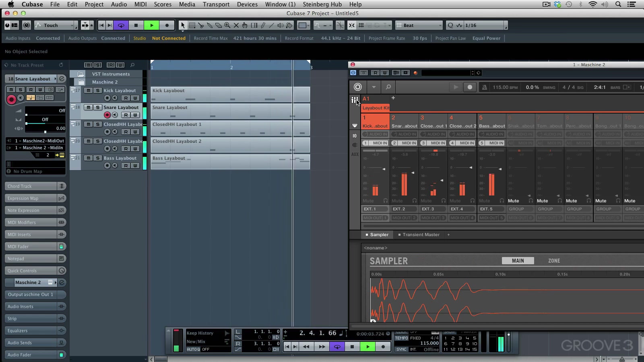Select the Draw pencil tool
The height and width of the screenshot is (362, 644).
pos(263,25)
